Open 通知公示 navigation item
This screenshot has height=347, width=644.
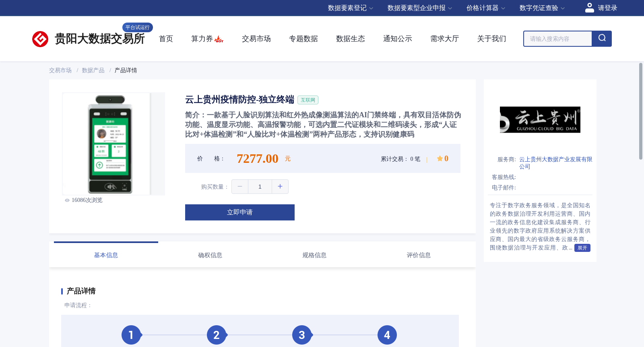tap(398, 39)
